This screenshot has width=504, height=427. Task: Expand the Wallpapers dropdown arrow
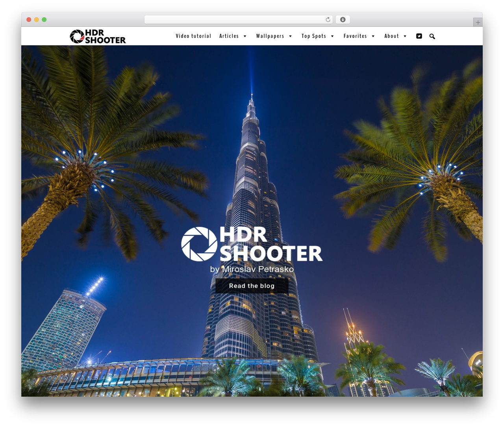291,36
